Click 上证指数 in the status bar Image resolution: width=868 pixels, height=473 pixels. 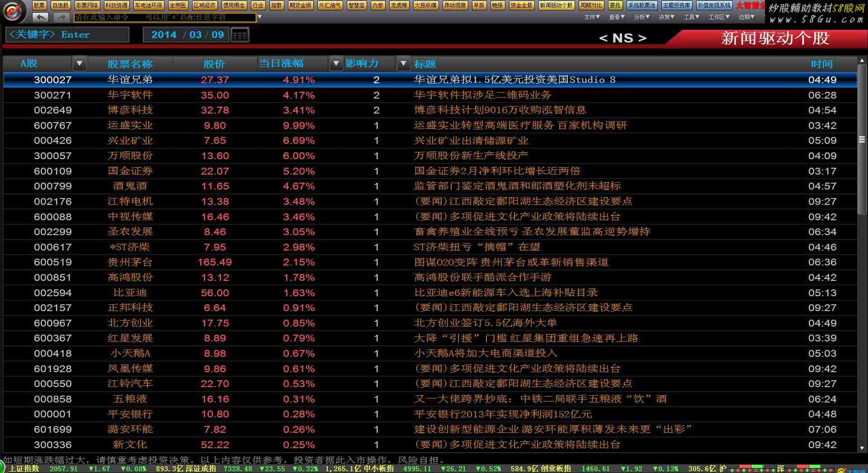click(24, 469)
